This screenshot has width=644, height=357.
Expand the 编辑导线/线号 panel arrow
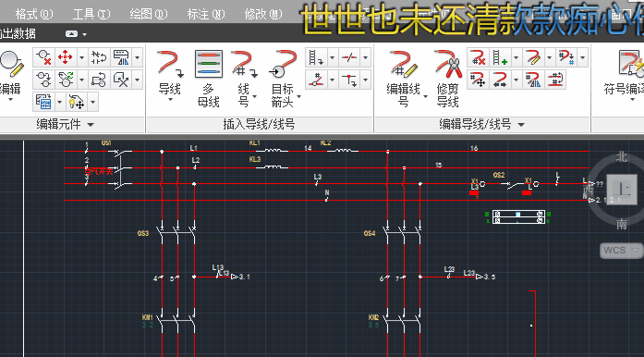(521, 125)
